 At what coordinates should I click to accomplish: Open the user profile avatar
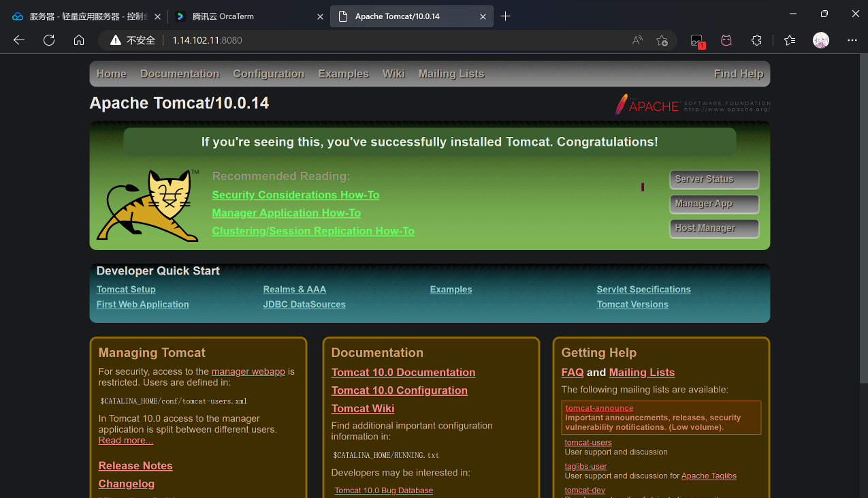821,40
